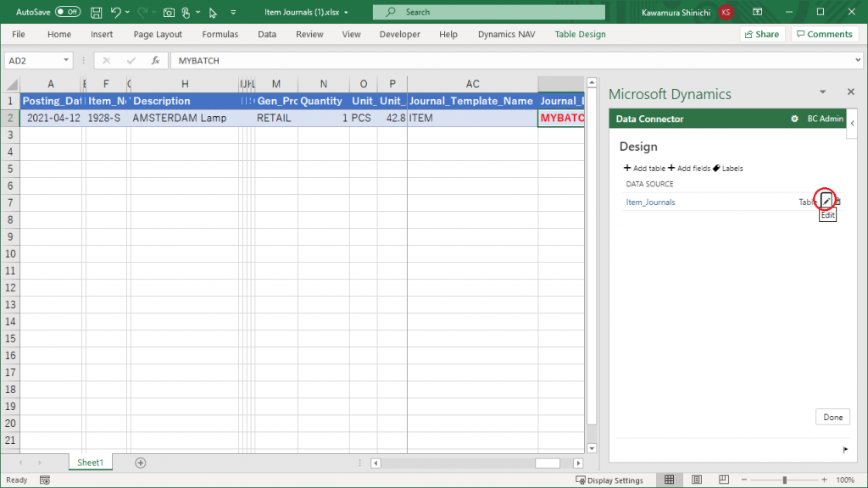Open the Developer tab
This screenshot has height=488, width=868.
click(x=400, y=34)
